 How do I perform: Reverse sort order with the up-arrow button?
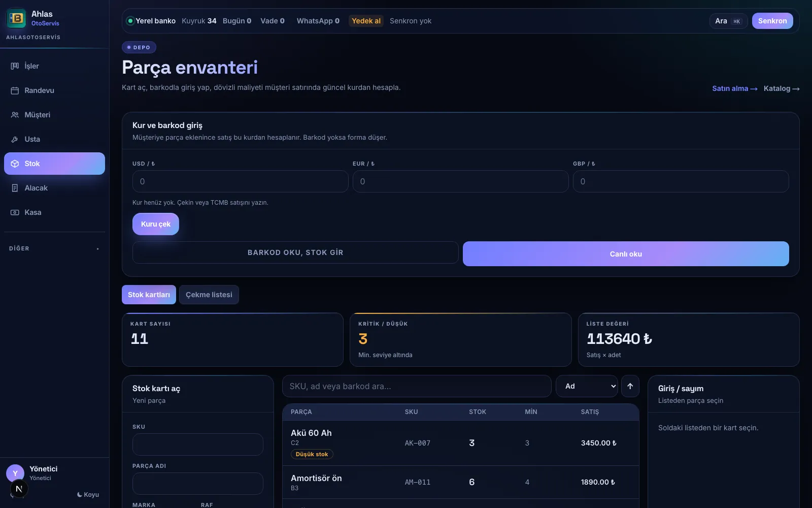click(630, 386)
